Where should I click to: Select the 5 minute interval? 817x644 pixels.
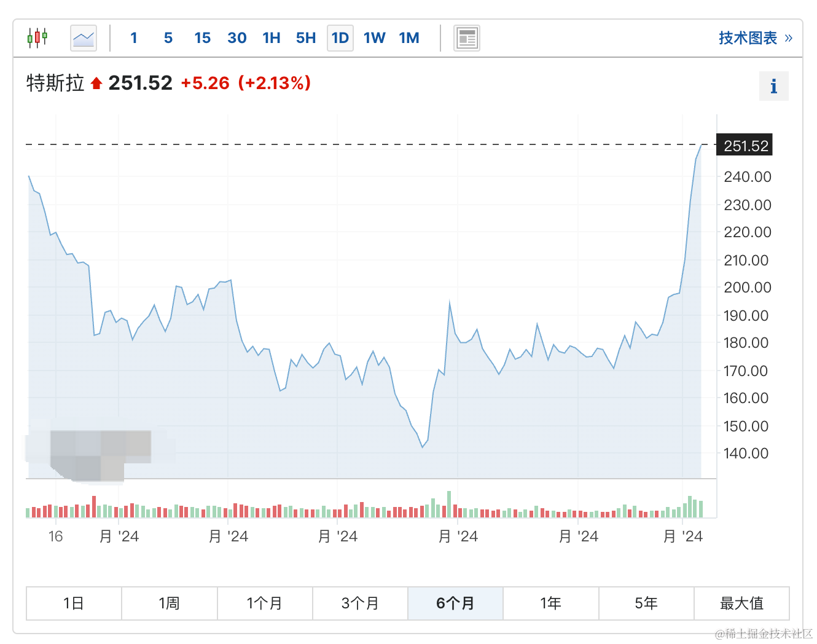[168, 38]
